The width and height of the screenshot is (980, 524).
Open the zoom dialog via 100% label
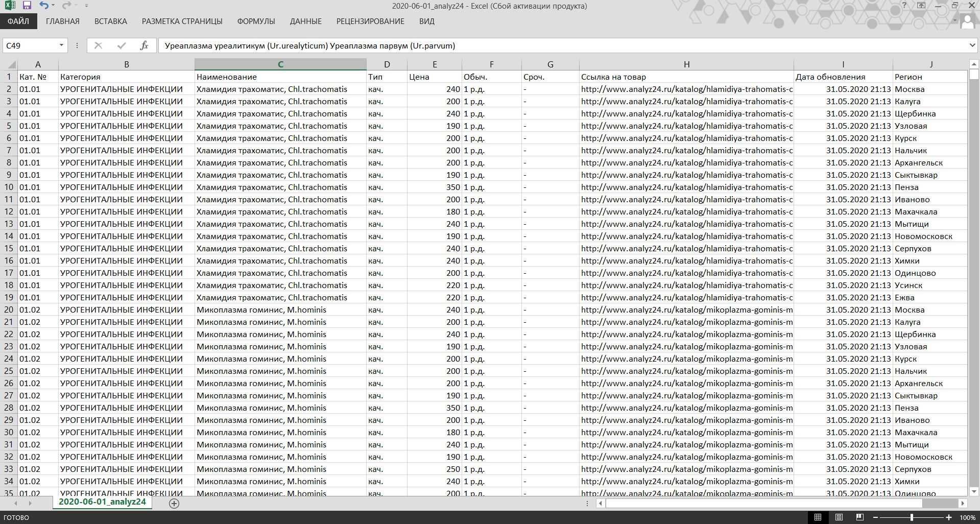[x=968, y=517]
